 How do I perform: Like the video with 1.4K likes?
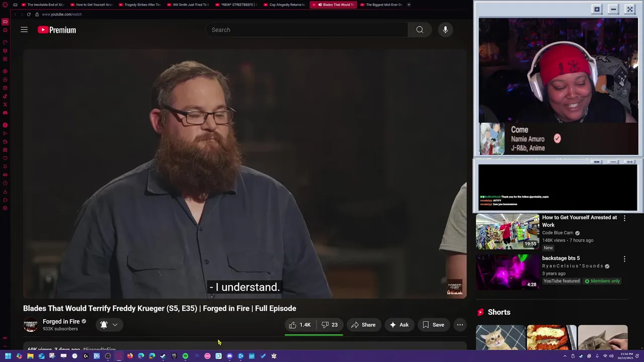coord(300,325)
